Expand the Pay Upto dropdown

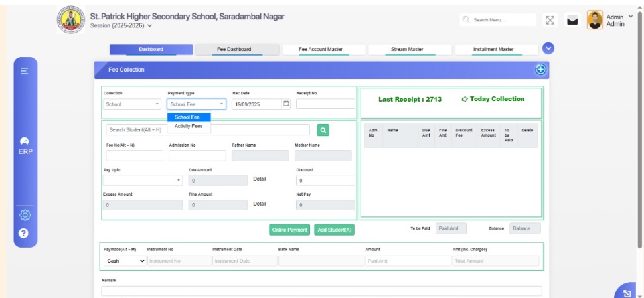[x=142, y=180]
